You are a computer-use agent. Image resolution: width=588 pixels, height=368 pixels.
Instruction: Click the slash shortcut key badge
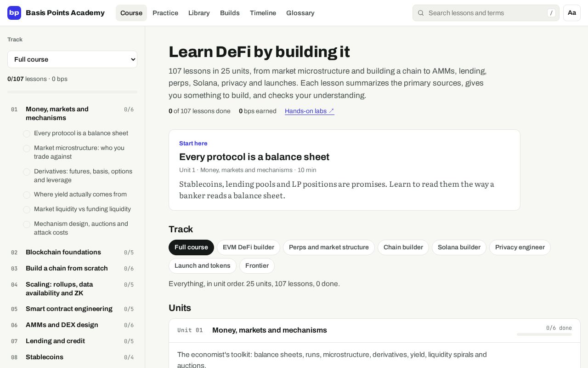coord(551,13)
